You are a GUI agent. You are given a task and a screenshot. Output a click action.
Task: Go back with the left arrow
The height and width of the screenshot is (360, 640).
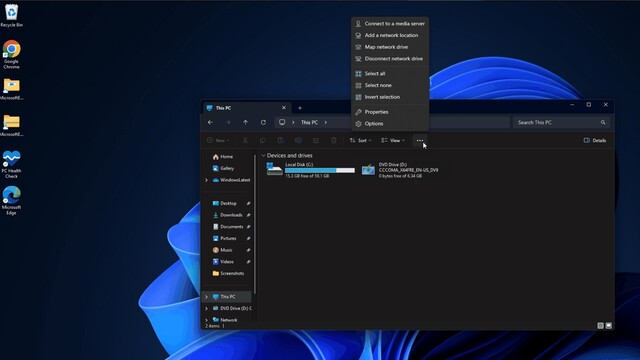point(210,122)
